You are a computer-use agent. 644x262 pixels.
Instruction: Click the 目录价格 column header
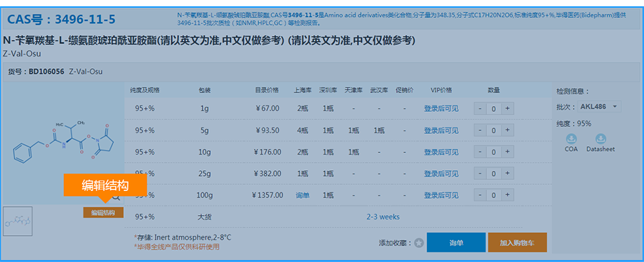click(x=267, y=90)
